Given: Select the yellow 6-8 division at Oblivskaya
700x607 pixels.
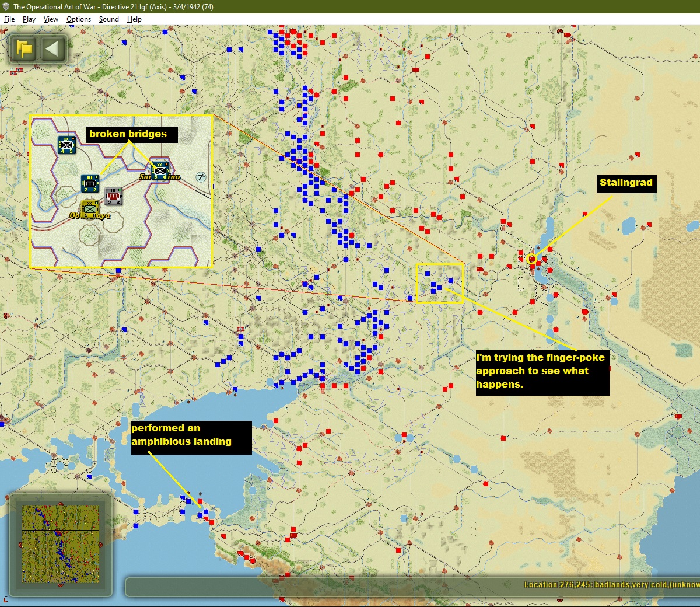Looking at the screenshot, I should tap(89, 210).
